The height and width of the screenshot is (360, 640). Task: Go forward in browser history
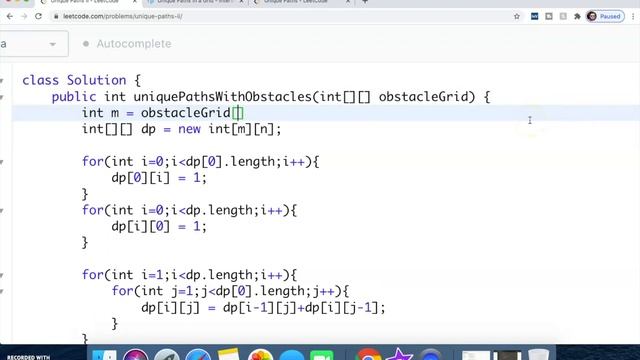coord(24,16)
